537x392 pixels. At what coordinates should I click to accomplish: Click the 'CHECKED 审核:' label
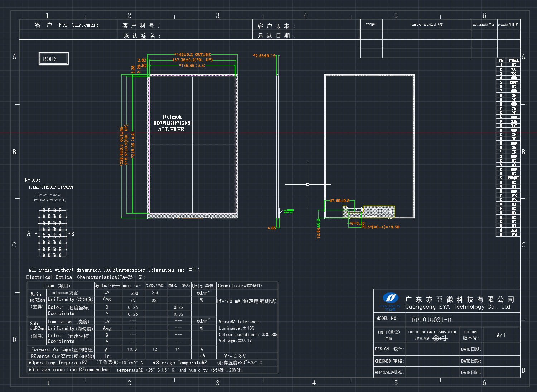390,361
